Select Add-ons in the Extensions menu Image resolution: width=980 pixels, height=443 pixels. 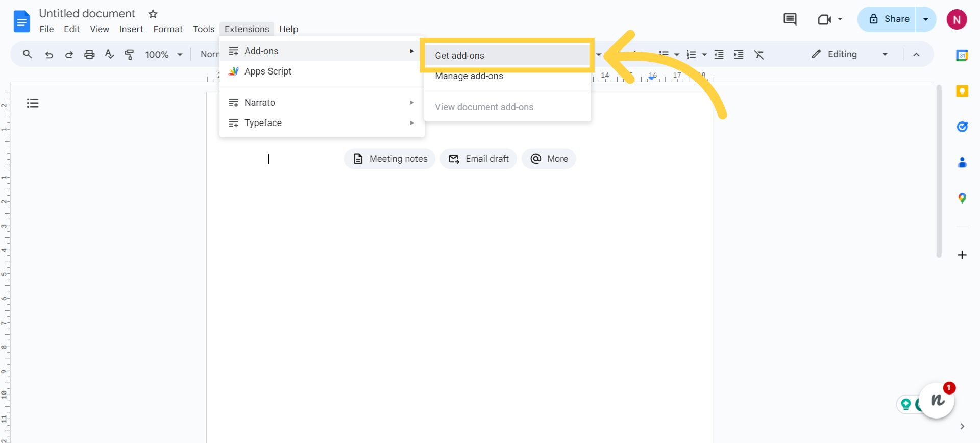pyautogui.click(x=322, y=51)
